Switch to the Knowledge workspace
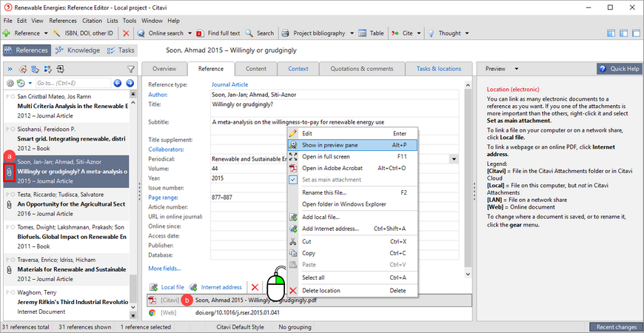 coord(78,50)
